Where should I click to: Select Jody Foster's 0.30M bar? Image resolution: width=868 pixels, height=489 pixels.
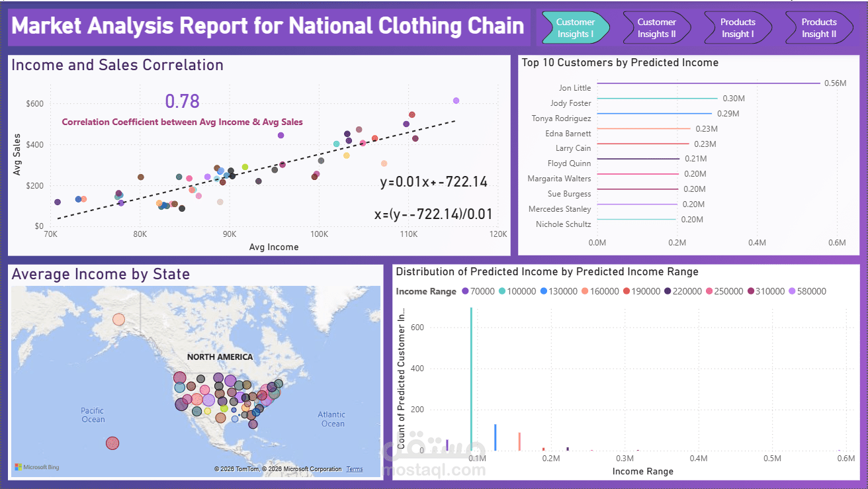[x=658, y=99]
